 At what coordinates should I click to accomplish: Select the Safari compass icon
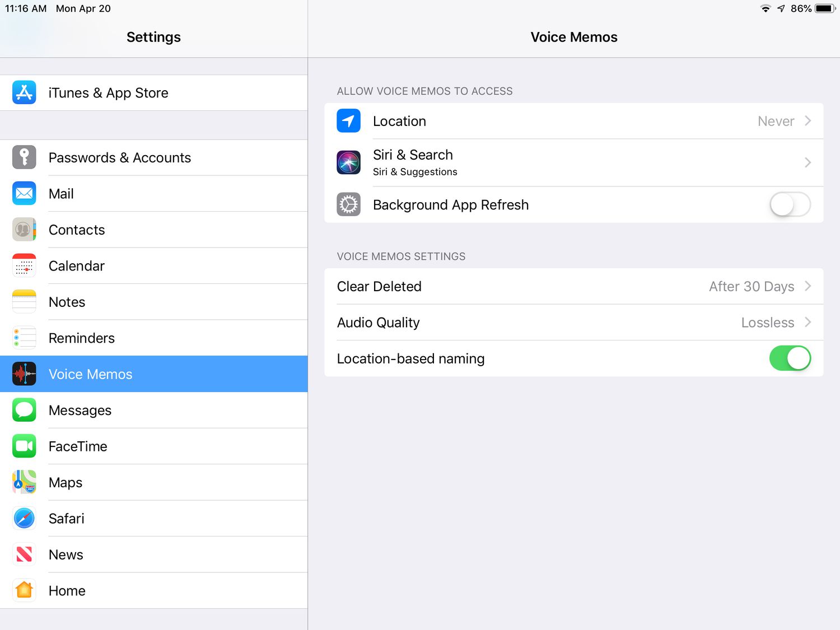(x=24, y=519)
